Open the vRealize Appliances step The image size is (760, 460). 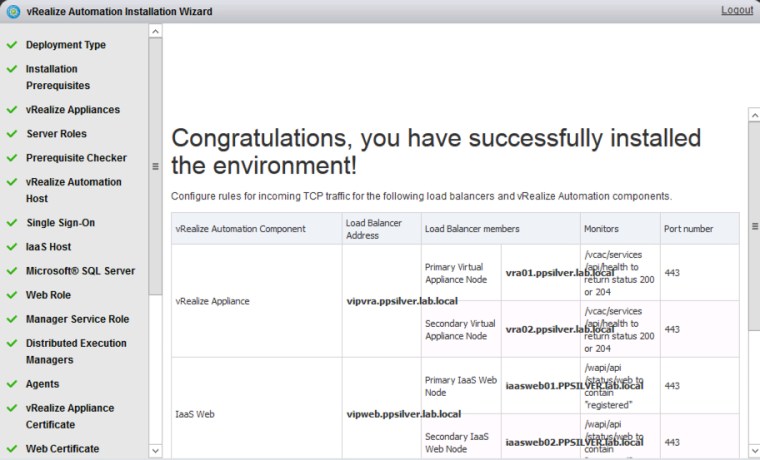pos(72,110)
